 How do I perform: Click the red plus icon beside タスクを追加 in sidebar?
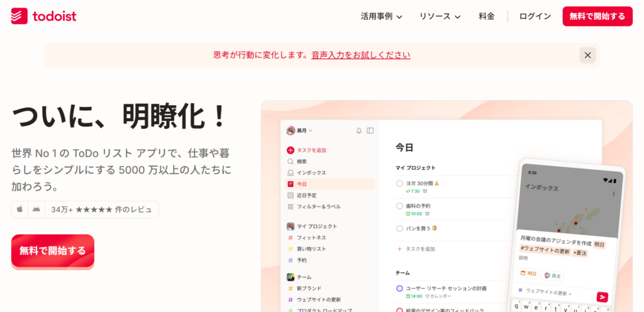pyautogui.click(x=291, y=150)
